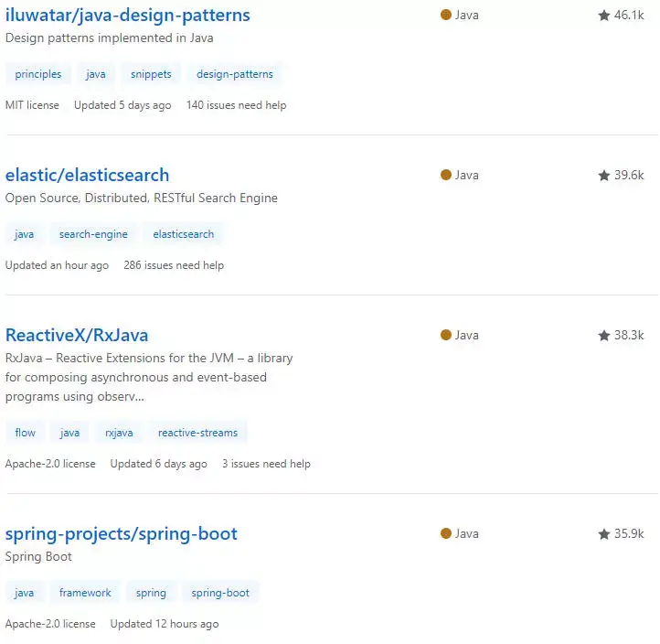Click the Updated 5 days ago text
This screenshot has height=644, width=660.
pos(122,105)
